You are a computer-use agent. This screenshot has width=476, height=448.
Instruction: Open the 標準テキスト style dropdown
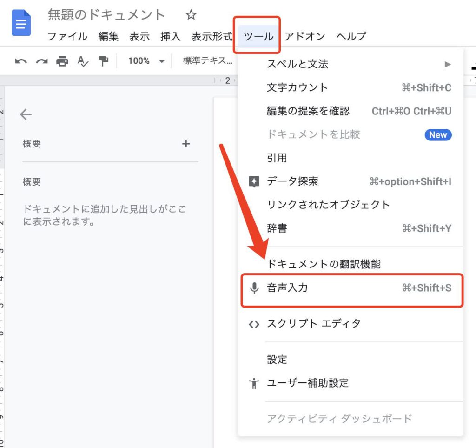click(x=207, y=61)
